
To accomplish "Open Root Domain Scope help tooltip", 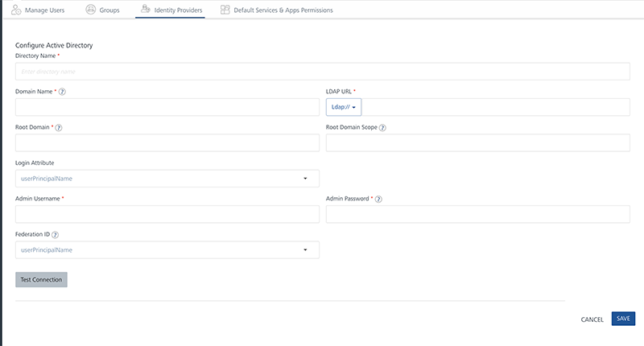I will coord(382,127).
